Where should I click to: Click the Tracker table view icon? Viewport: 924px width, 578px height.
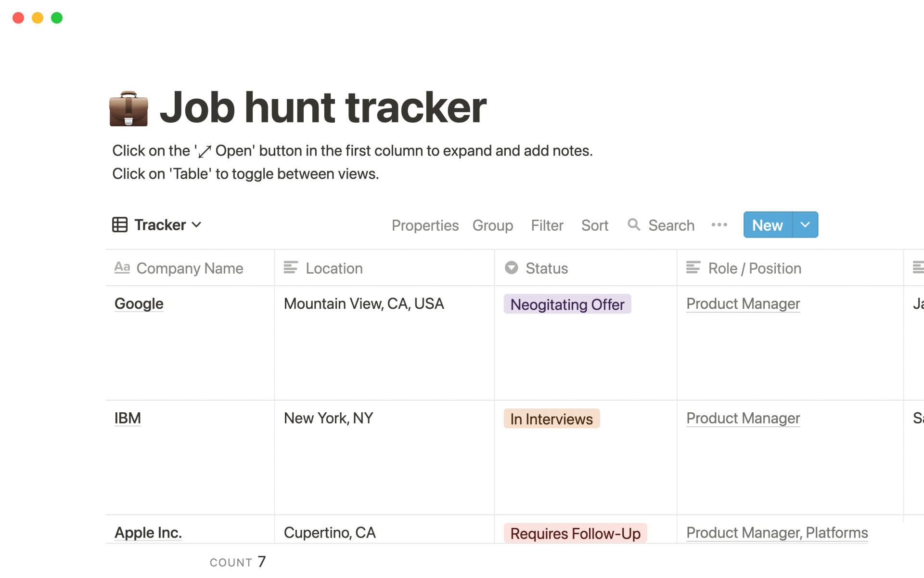click(x=120, y=225)
